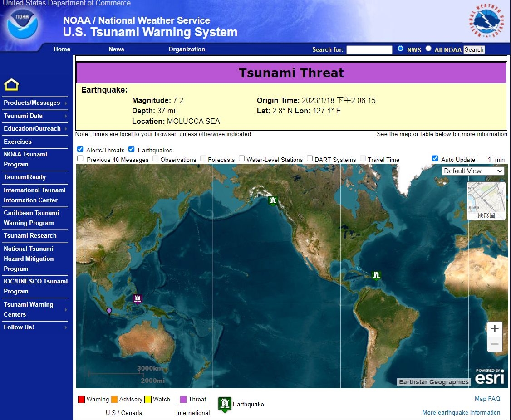Click the purple threat pin near Indonesia
Screen dimensions: 511x420
tap(109, 311)
